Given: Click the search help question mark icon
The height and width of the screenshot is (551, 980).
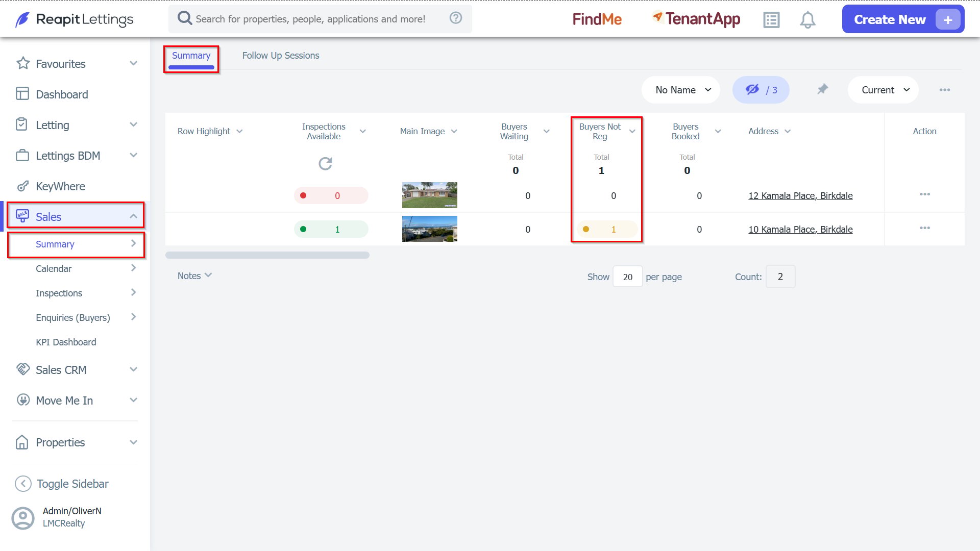Looking at the screenshot, I should click(x=456, y=18).
